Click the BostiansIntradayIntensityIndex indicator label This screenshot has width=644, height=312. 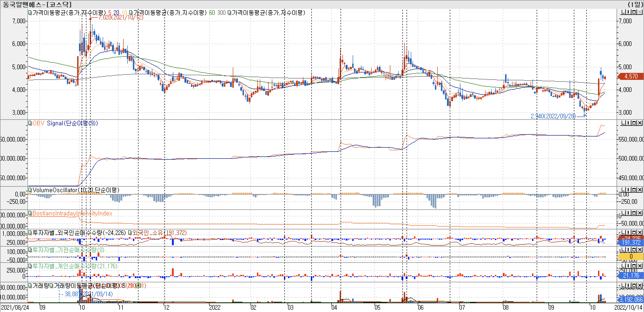[x=72, y=213]
